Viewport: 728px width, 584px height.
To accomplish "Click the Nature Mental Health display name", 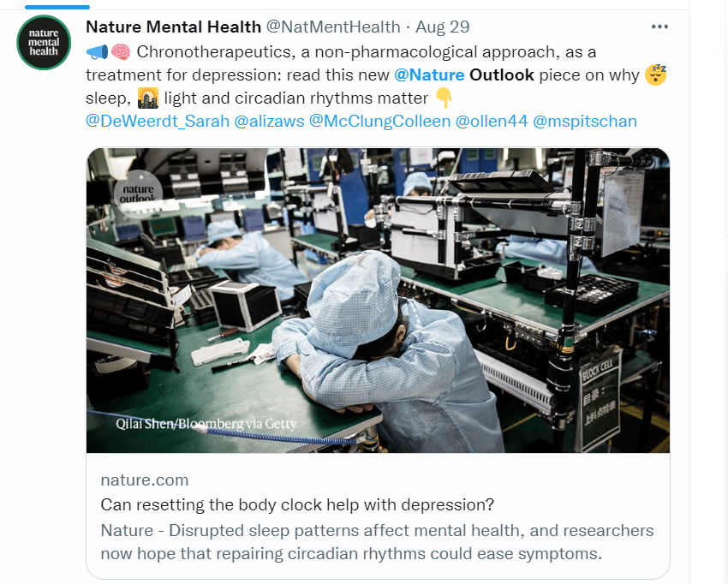I will 174,27.
